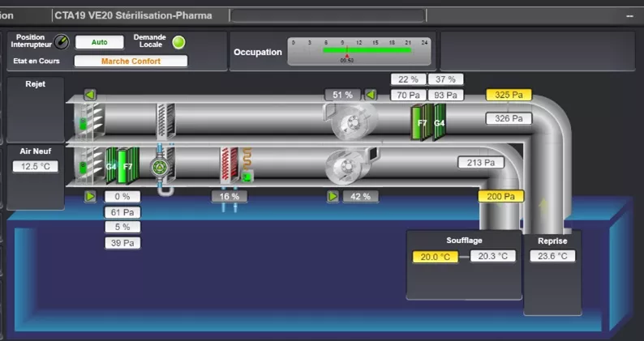Image resolution: width=644 pixels, height=341 pixels.
Task: Click the 23.6 °C Reprise temperature
Action: tap(552, 256)
